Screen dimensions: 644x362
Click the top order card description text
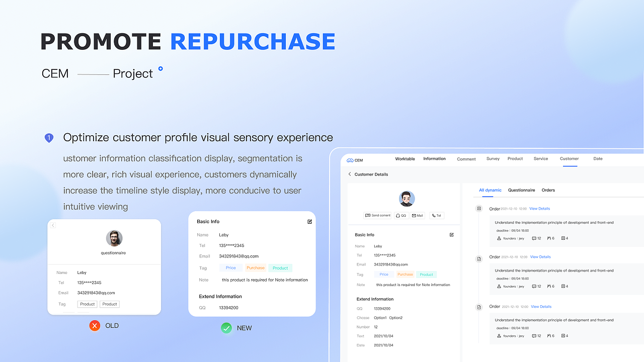(554, 222)
